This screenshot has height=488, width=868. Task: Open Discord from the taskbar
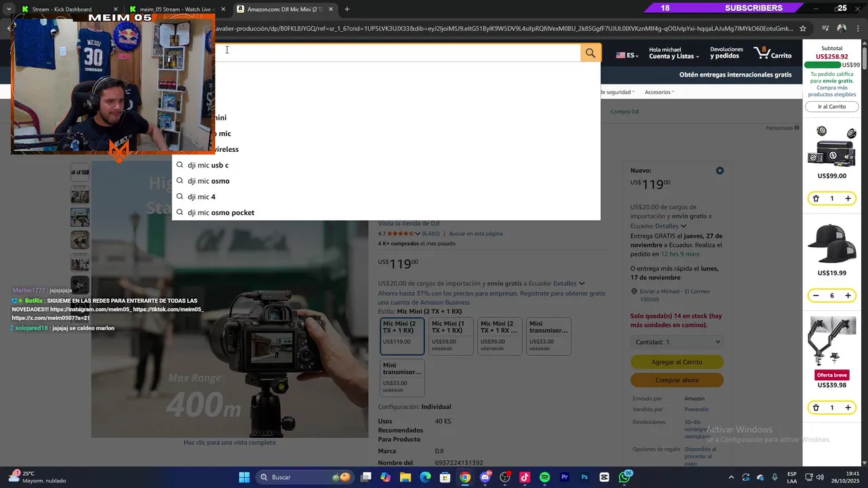click(x=485, y=477)
